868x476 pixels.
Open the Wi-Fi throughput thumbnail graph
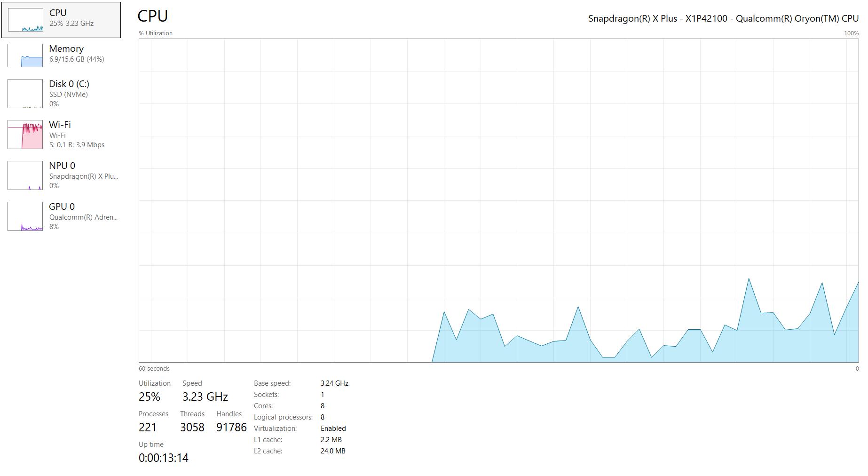[25, 135]
